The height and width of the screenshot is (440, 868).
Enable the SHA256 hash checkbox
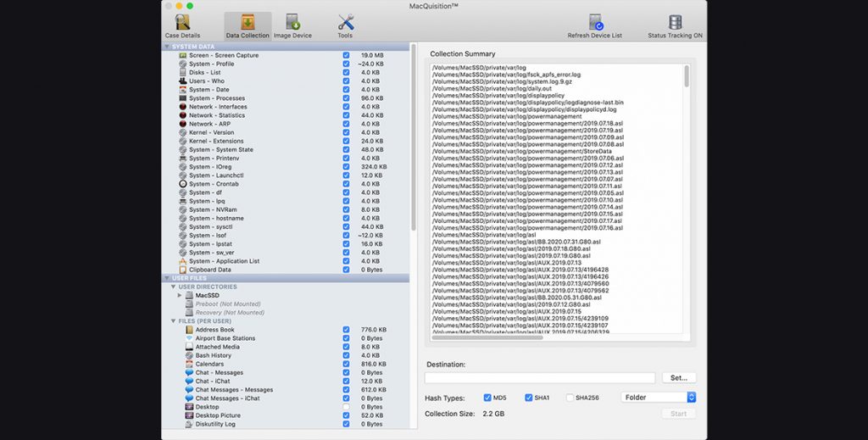570,398
